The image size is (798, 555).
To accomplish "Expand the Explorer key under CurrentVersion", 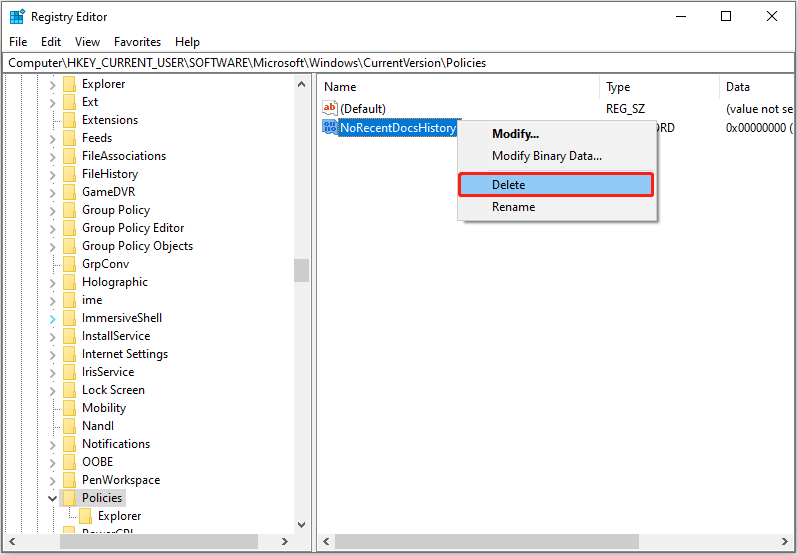I will (52, 85).
